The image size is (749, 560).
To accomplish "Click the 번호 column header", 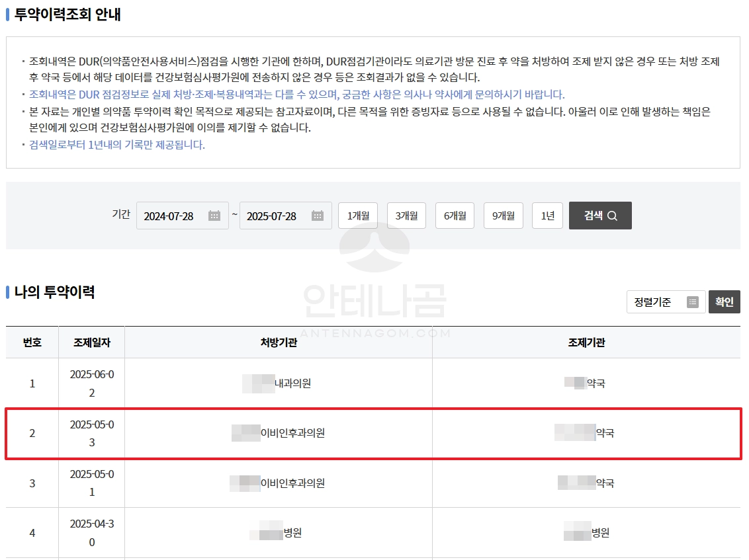I will [32, 342].
